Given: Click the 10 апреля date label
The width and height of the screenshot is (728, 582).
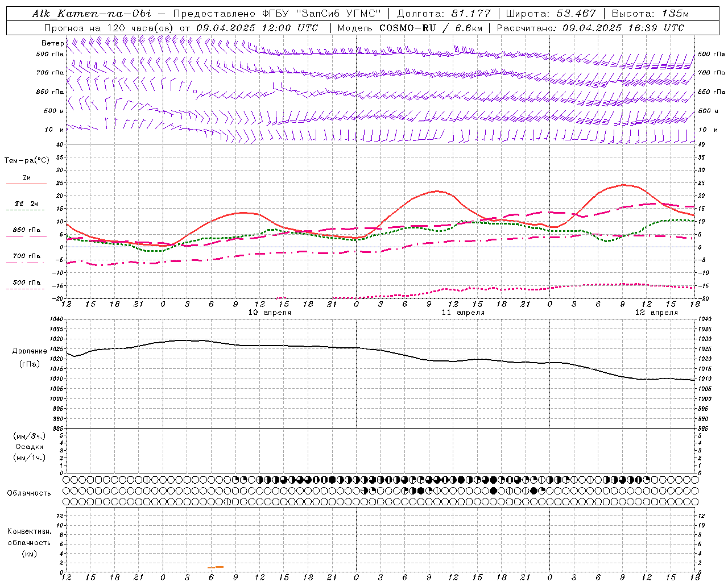Looking at the screenshot, I should click(270, 313).
